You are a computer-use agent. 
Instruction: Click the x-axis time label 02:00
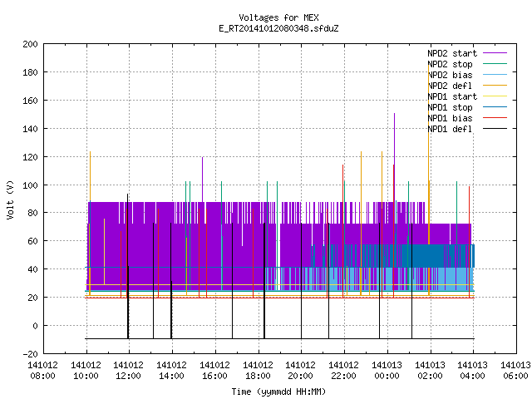[430, 376]
